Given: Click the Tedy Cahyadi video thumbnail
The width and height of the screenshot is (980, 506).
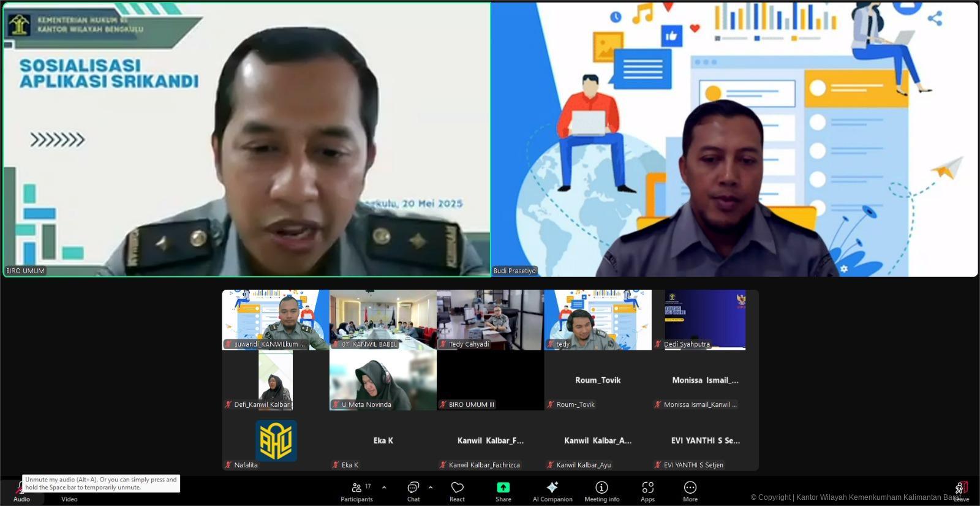Looking at the screenshot, I should (x=490, y=320).
